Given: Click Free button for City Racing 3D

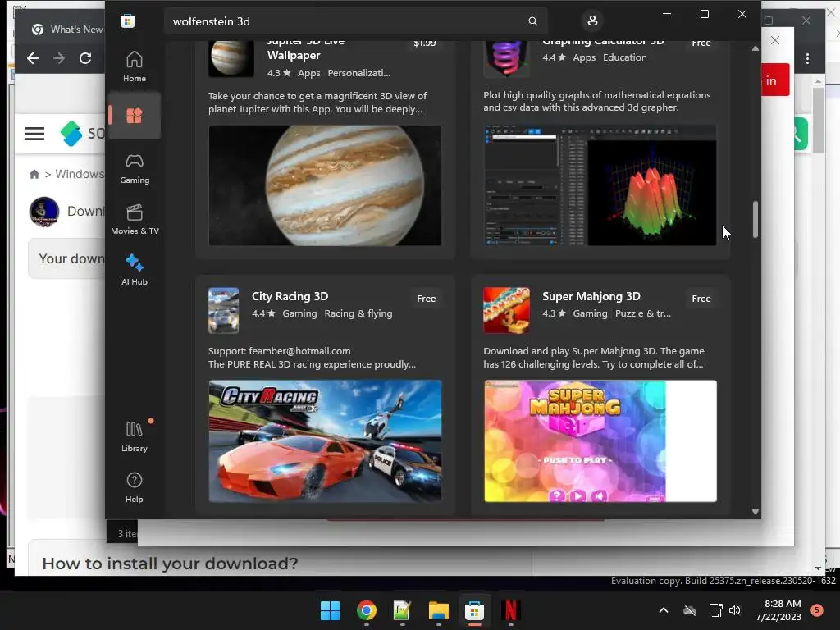Looking at the screenshot, I should [x=426, y=299].
